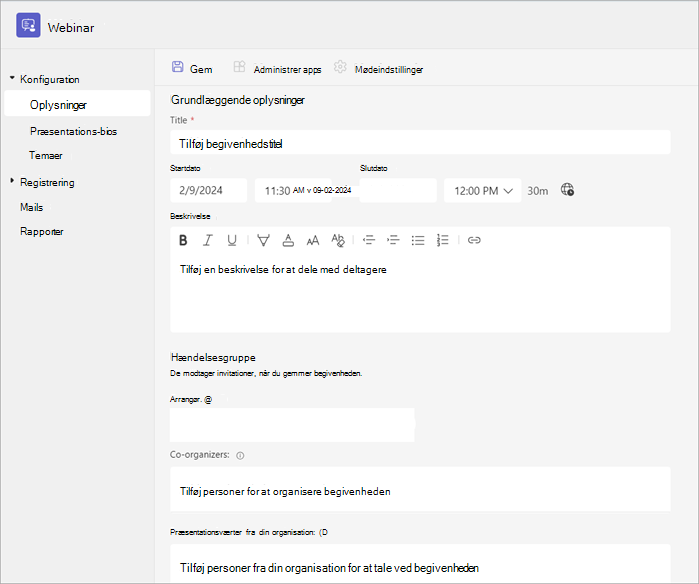Image resolution: width=699 pixels, height=584 pixels.
Task: Click the Mødeindstillinger gear icon
Action: (340, 67)
